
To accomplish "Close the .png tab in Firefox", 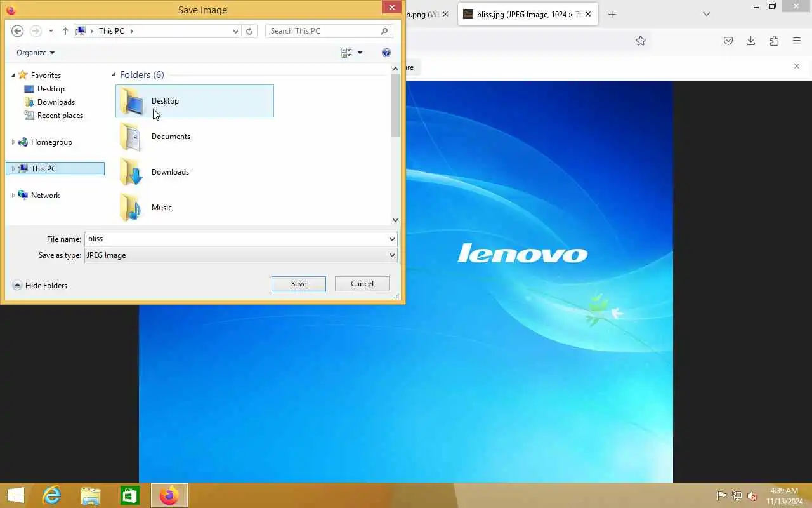I will point(445,14).
